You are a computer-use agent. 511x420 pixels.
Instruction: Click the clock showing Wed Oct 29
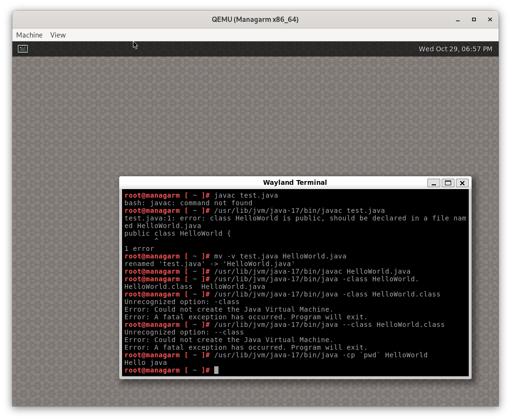point(455,48)
